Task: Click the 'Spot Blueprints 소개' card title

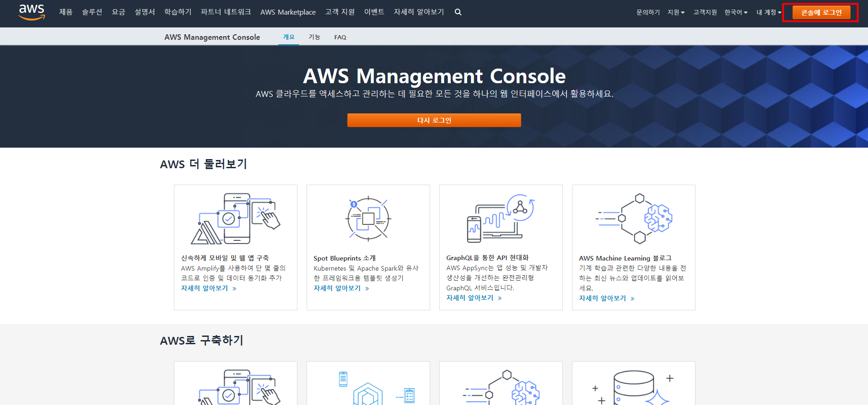Action: coord(345,258)
